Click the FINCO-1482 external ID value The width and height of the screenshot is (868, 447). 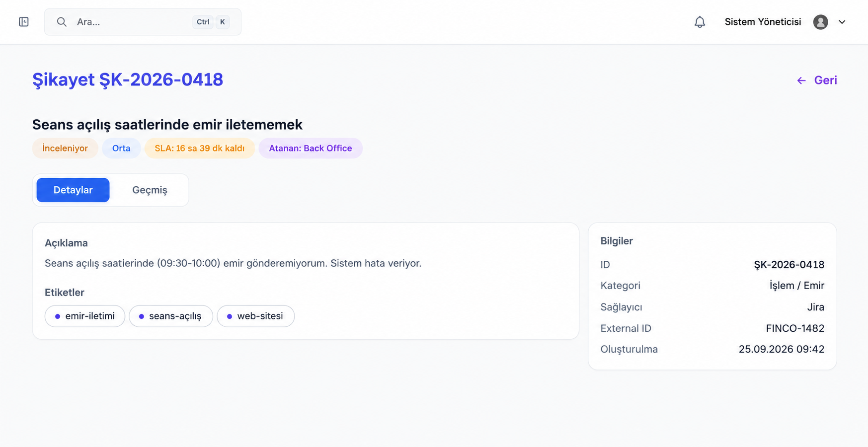pos(795,328)
